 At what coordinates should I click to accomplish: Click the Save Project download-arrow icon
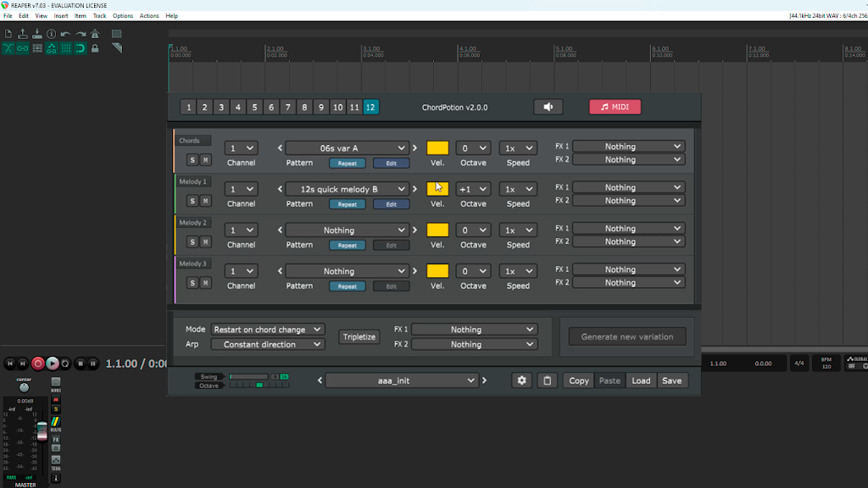pos(37,34)
